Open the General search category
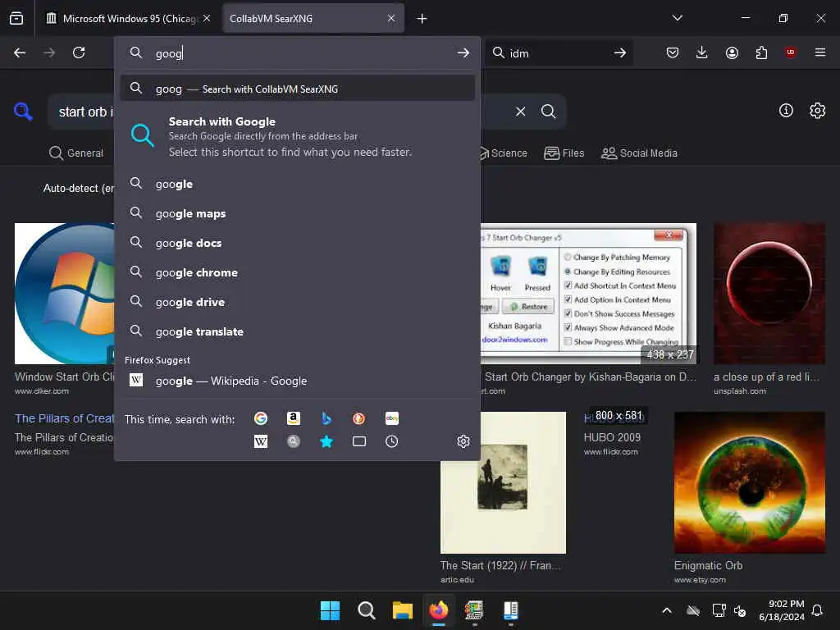 (x=76, y=153)
